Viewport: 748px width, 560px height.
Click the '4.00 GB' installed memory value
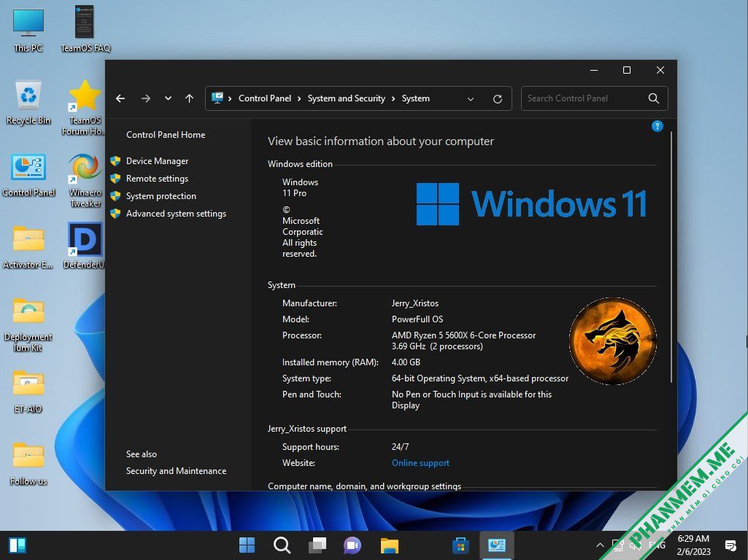(x=406, y=362)
